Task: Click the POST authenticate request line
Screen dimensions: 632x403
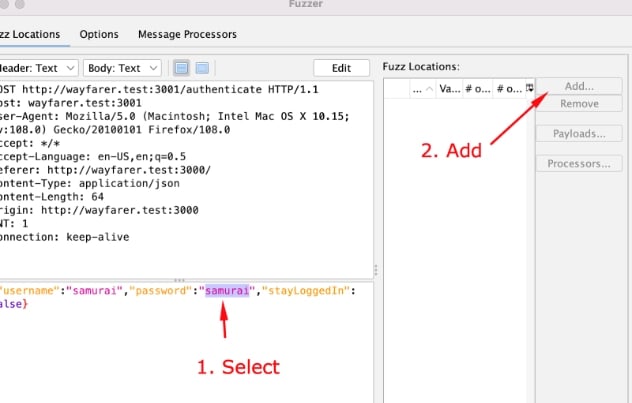Action: tap(159, 89)
